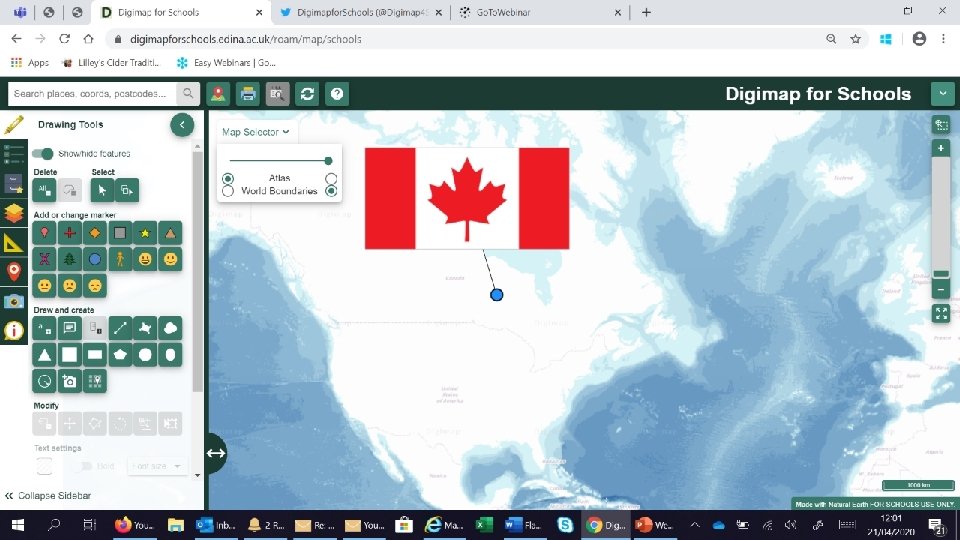Open the help question mark
Image resolution: width=960 pixels, height=540 pixels.
click(337, 94)
